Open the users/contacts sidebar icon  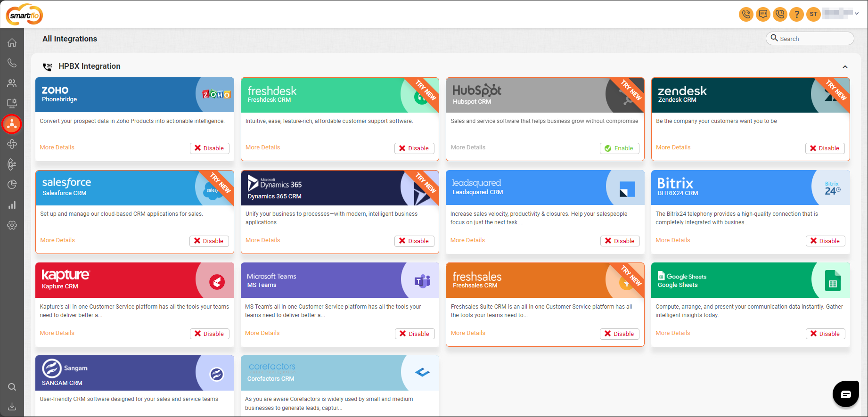point(12,83)
